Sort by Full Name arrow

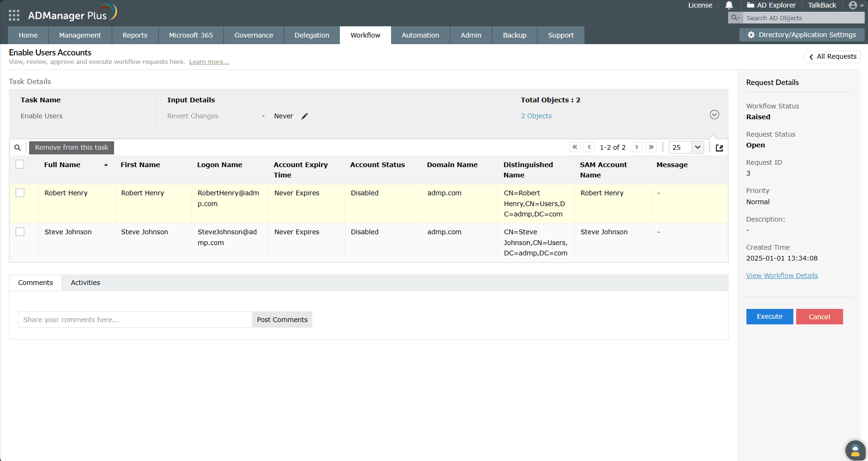(x=106, y=165)
